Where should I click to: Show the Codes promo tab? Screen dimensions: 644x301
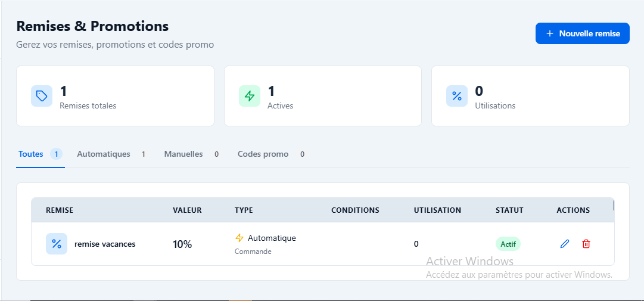[270, 154]
